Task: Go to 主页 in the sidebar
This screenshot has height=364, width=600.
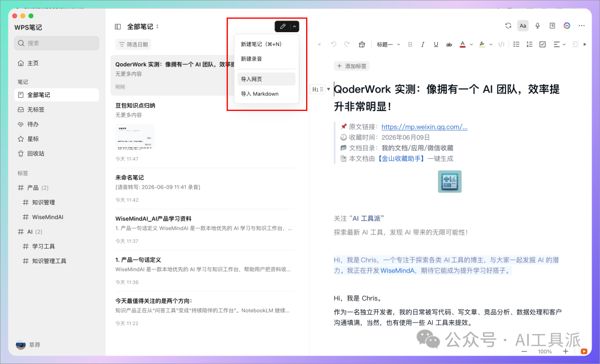Action: pyautogui.click(x=57, y=63)
